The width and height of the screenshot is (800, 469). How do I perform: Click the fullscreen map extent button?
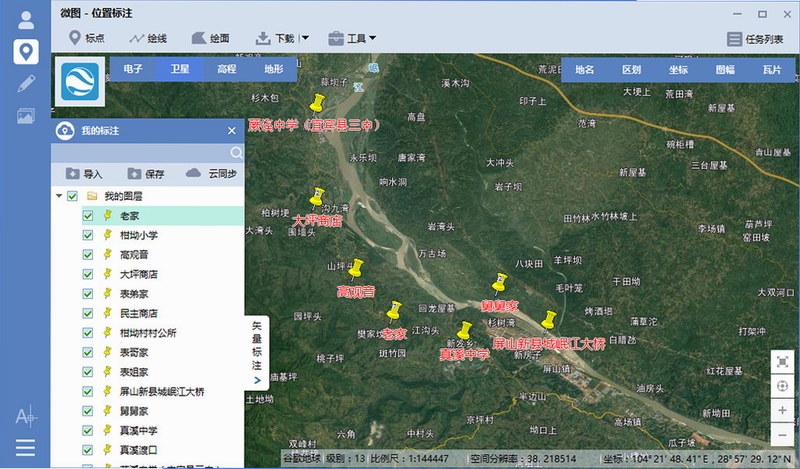[782, 362]
